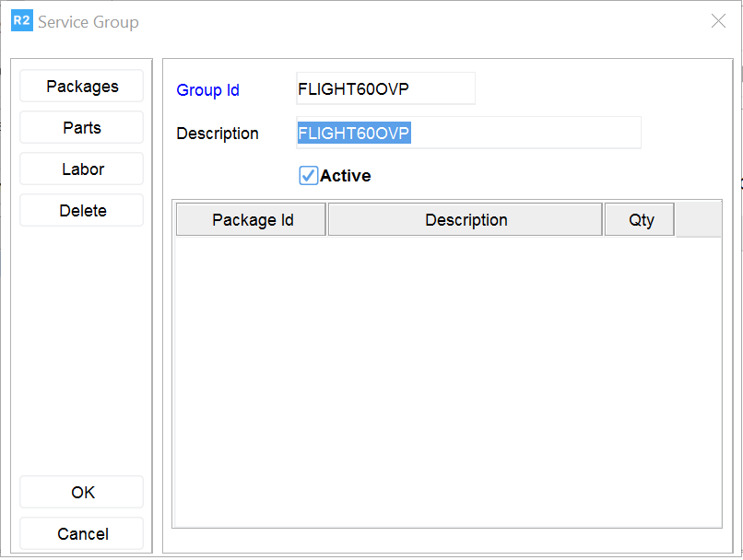The width and height of the screenshot is (743, 560).
Task: Click Cancel to discard changes
Action: [x=82, y=534]
